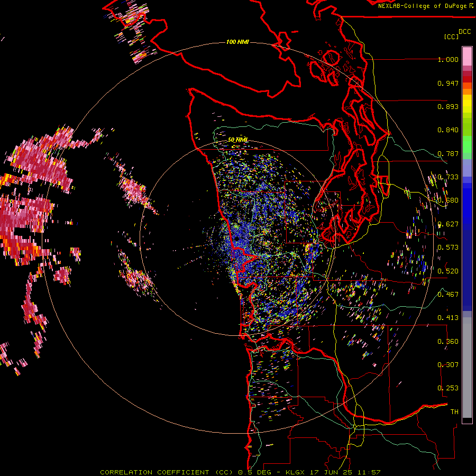Image resolution: width=476 pixels, height=476 pixels.
Task: Click the 0.467 legend value
Action: click(x=448, y=294)
